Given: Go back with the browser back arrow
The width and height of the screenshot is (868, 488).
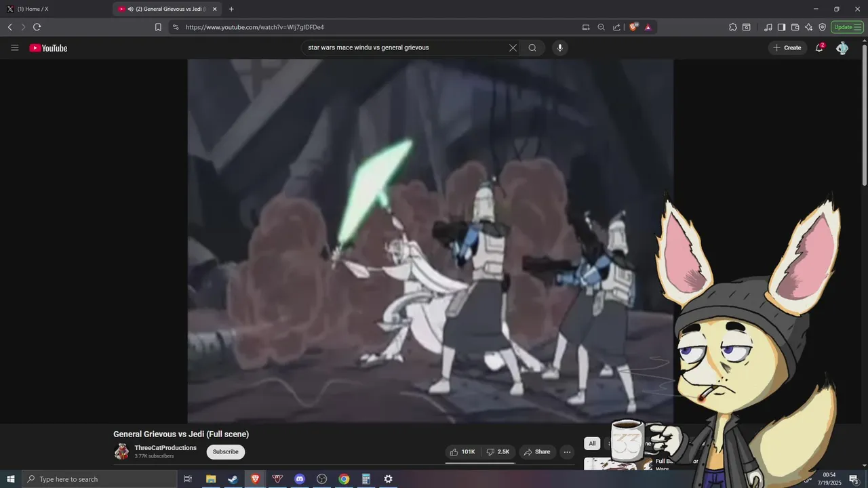Looking at the screenshot, I should (x=9, y=27).
